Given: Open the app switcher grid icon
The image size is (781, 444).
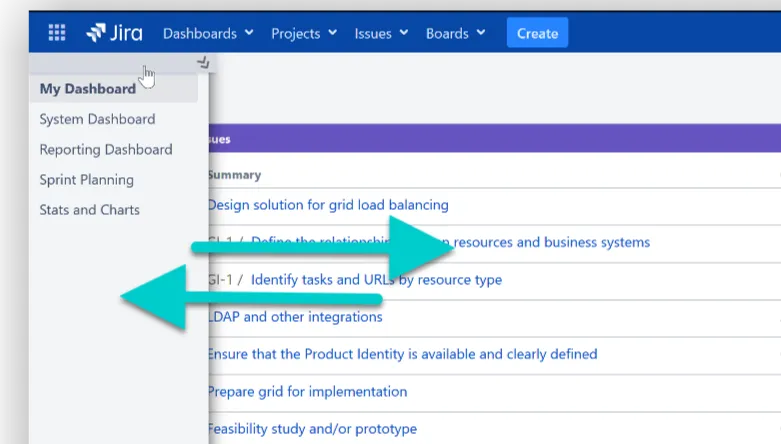Looking at the screenshot, I should pyautogui.click(x=57, y=33).
